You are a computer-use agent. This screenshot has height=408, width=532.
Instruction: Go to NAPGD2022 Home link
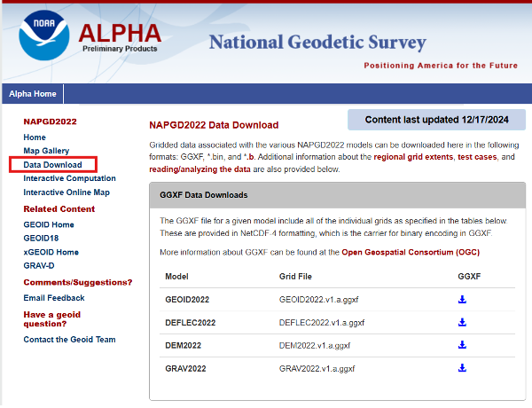(x=35, y=137)
